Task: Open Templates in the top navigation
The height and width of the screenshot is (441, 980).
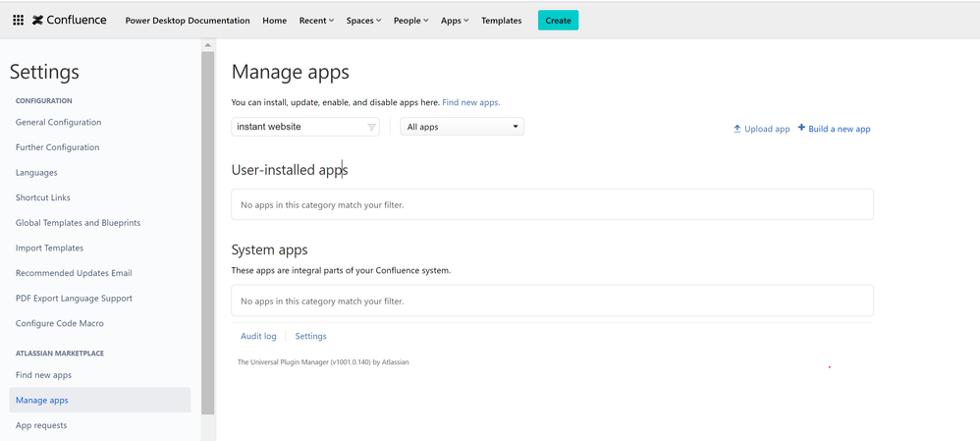Action: coord(501,21)
